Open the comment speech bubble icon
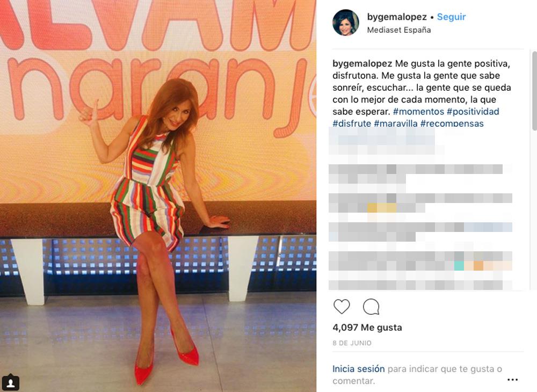Viewport: 537px width, 392px height. tap(371, 307)
